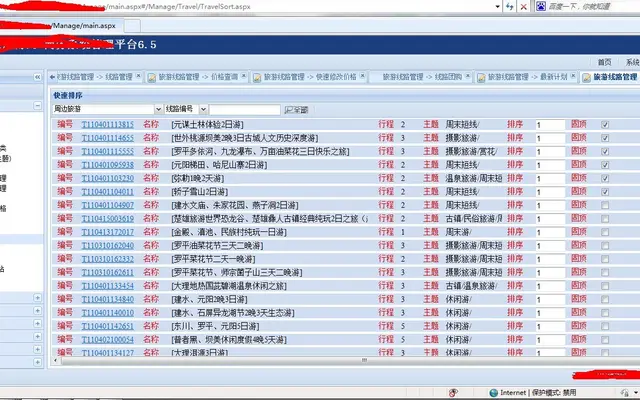Click the Baidu search provider icon

tap(541, 6)
